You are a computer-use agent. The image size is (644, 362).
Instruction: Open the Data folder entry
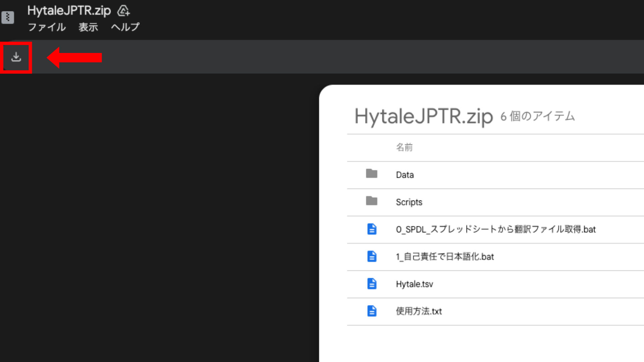tap(405, 175)
